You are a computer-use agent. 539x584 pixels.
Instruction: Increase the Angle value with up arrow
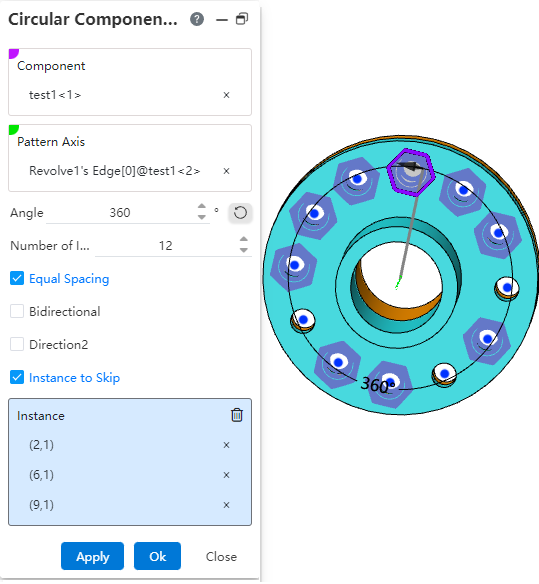[x=202, y=206]
